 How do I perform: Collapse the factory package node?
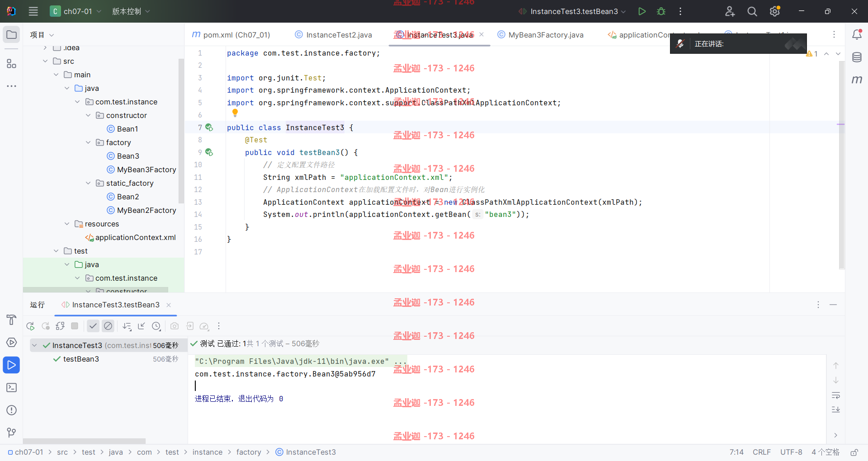pos(88,142)
